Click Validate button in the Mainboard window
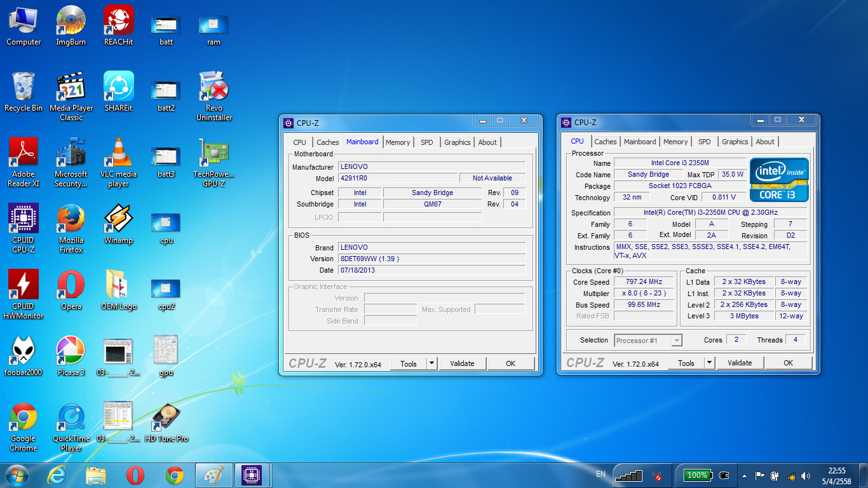The height and width of the screenshot is (488, 868). pos(462,363)
